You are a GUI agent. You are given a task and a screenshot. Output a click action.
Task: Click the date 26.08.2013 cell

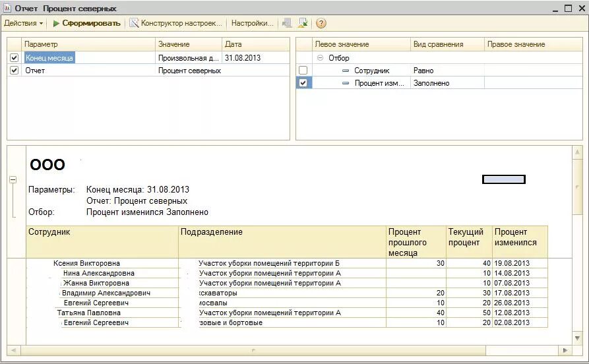(520, 303)
